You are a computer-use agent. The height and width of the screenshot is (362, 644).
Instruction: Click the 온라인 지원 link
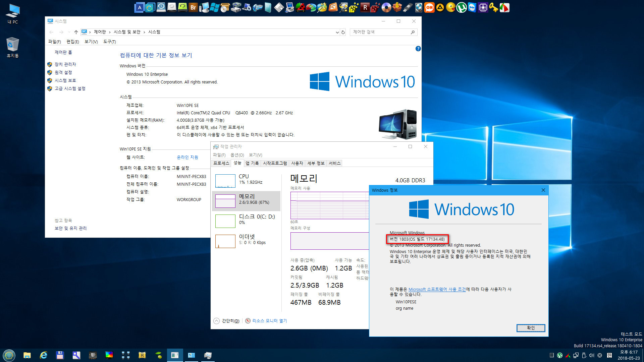click(x=187, y=157)
